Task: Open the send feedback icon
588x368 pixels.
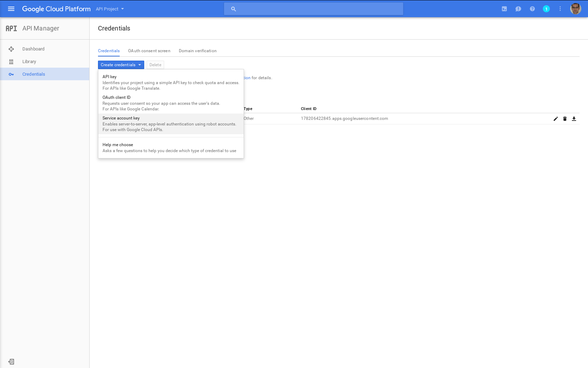Action: 518,9
